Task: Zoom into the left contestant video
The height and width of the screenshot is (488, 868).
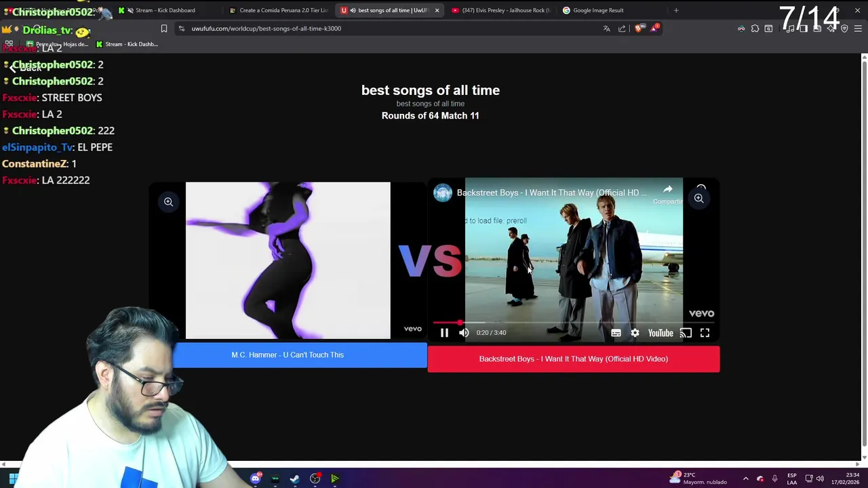Action: click(168, 201)
